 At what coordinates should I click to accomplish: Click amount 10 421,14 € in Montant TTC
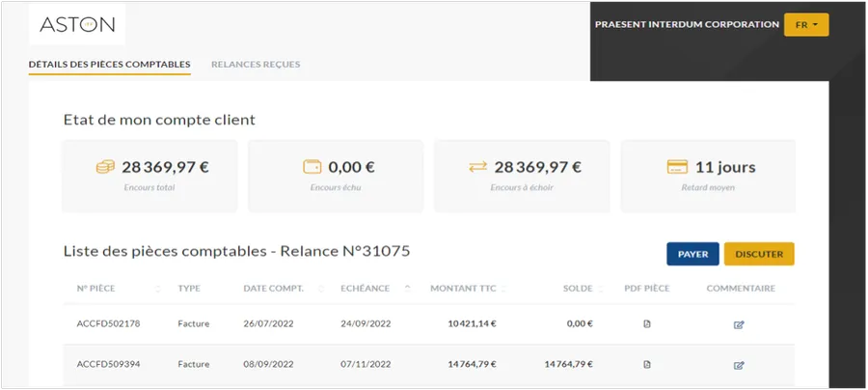click(472, 324)
